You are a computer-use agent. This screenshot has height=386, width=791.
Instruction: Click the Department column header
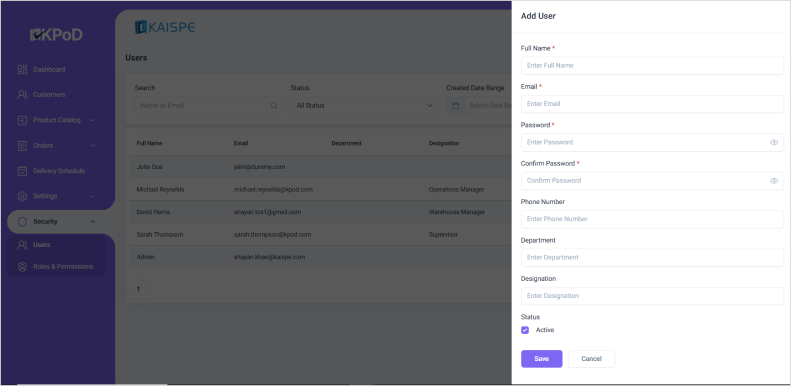[346, 143]
